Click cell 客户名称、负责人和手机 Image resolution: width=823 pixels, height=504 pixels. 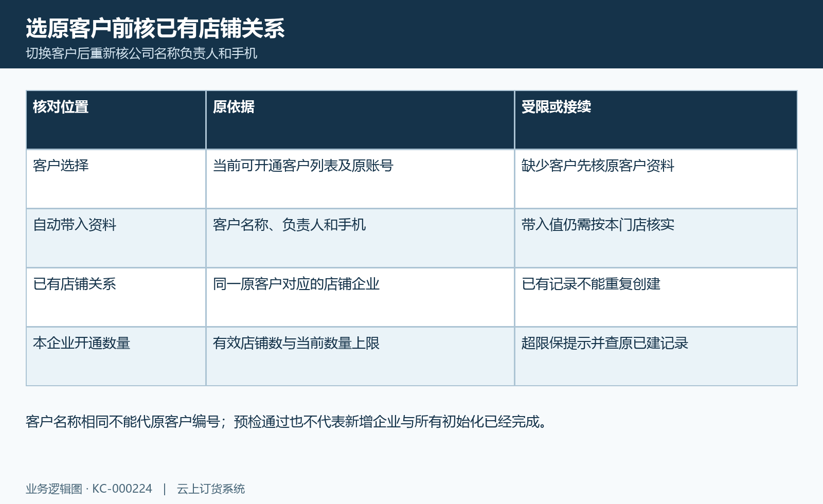pyautogui.click(x=360, y=238)
